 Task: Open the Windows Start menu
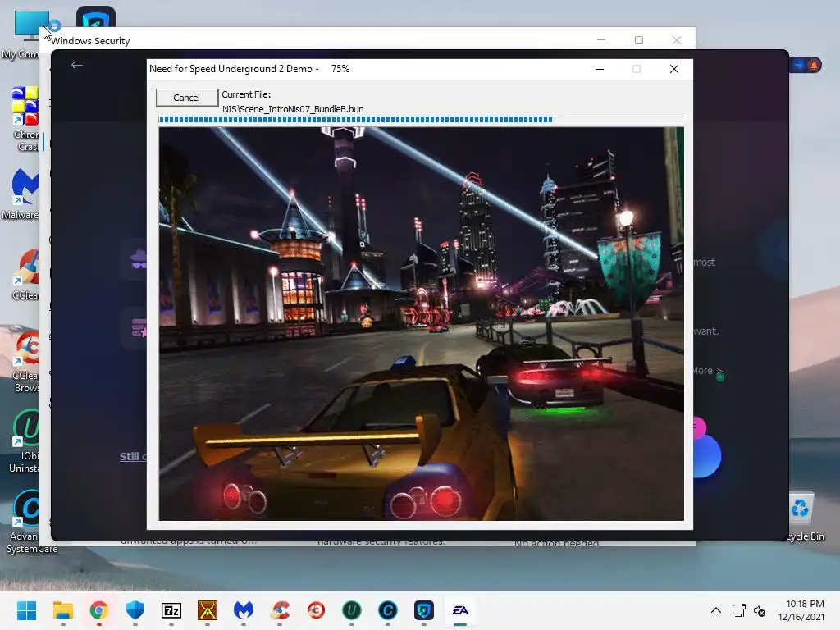click(x=26, y=610)
